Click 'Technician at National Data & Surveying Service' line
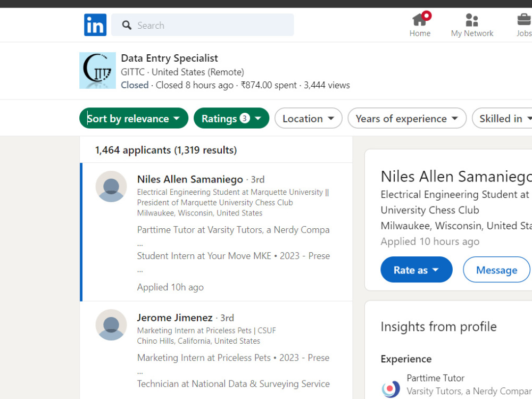Screen dimensions: 532x399 click(x=234, y=384)
